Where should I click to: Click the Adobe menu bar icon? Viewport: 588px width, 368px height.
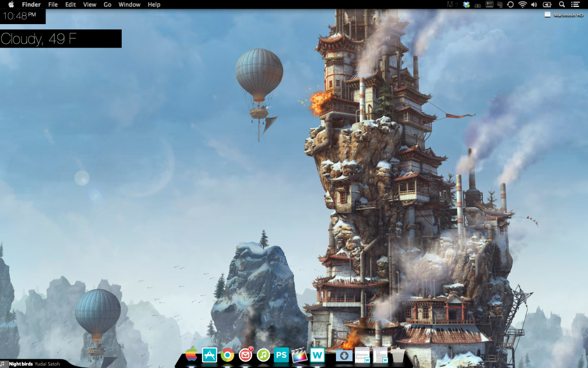pos(452,5)
